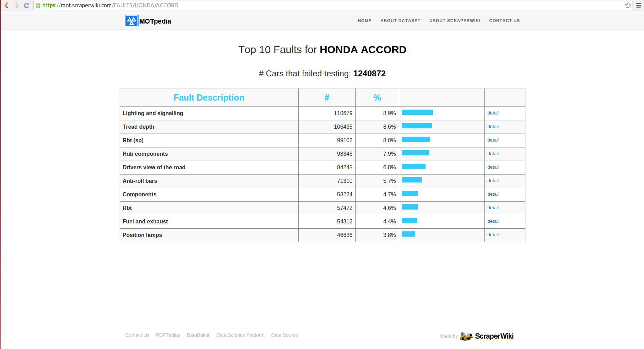Viewport: 644px width, 349px height.
Task: Open the ABOUT SCRAPERWIKI nav item
Action: tap(455, 21)
